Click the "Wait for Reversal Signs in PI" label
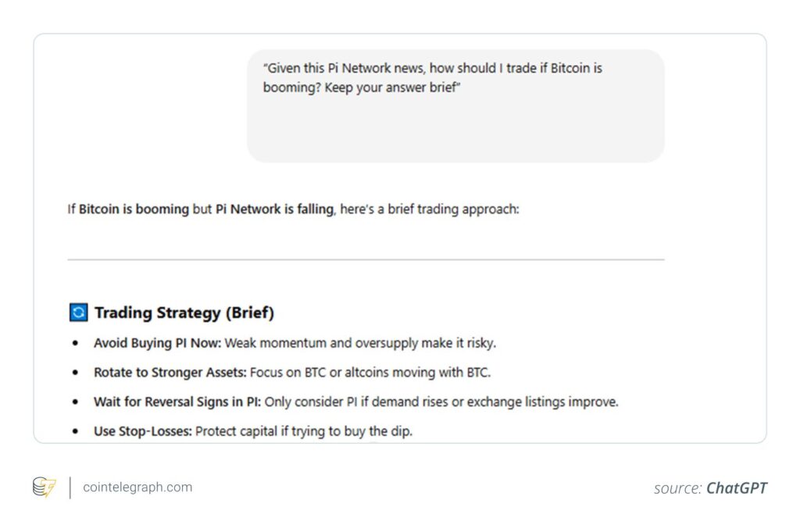Image resolution: width=800 pixels, height=532 pixels. tap(177, 402)
